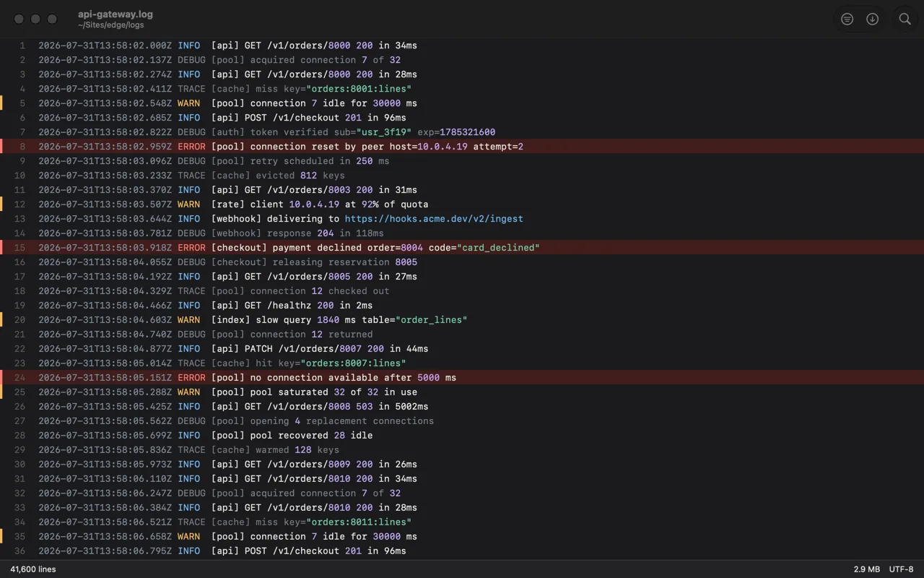Click the ~/Sites/edge/logs path label
This screenshot has width=924, height=578.
click(x=111, y=25)
